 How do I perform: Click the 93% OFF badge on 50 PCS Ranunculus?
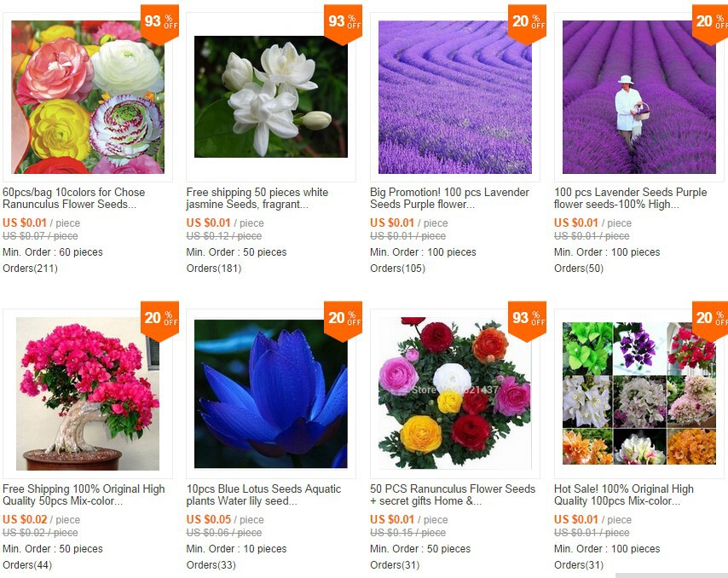[527, 321]
